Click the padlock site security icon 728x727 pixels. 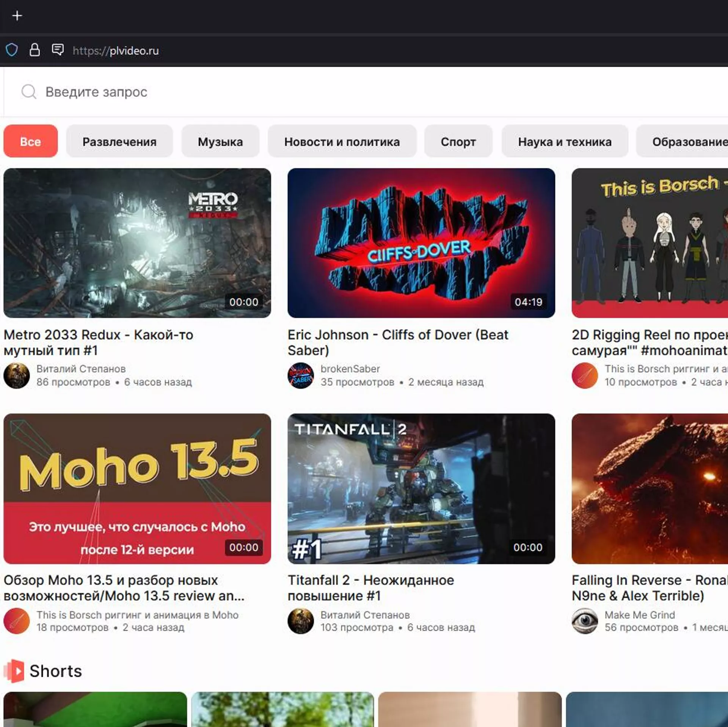click(35, 50)
